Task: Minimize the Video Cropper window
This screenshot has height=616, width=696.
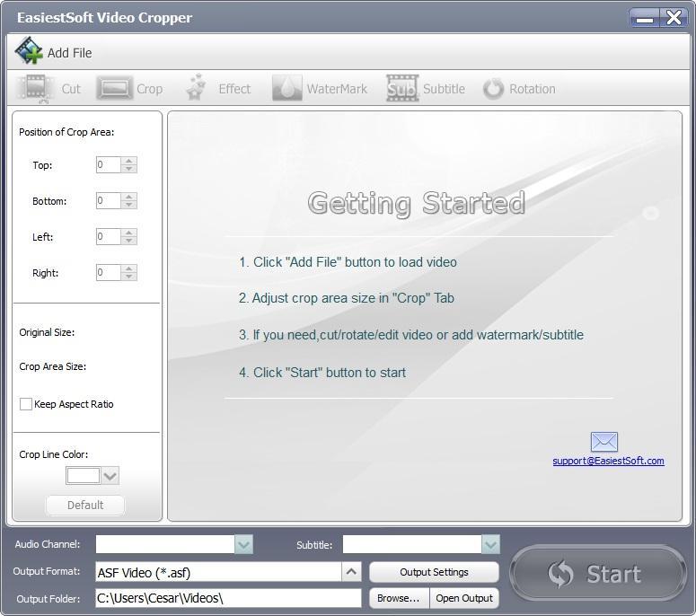Action: point(644,18)
